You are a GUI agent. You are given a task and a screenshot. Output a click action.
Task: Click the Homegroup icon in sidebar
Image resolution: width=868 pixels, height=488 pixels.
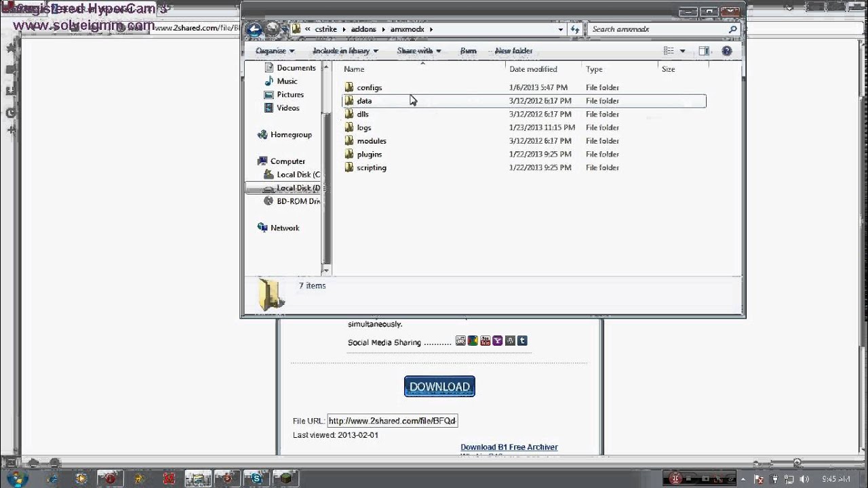[262, 135]
